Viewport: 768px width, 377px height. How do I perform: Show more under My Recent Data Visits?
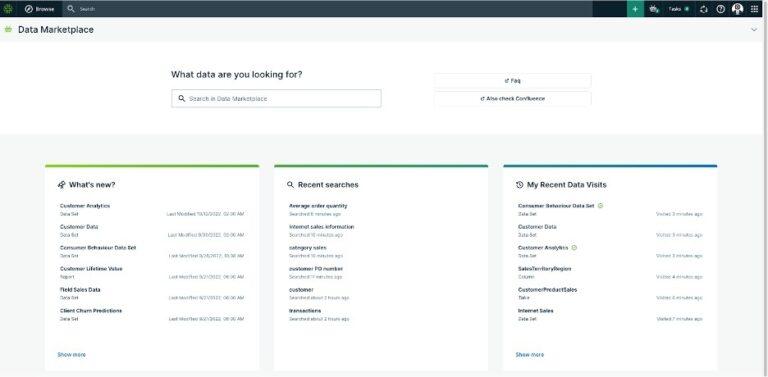coord(529,354)
